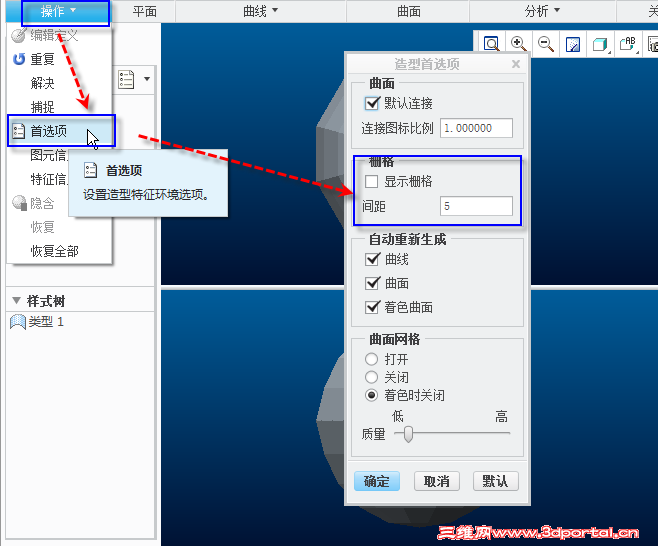The image size is (658, 546).
Task: Open 首选项 menu entry
Action: pos(61,131)
